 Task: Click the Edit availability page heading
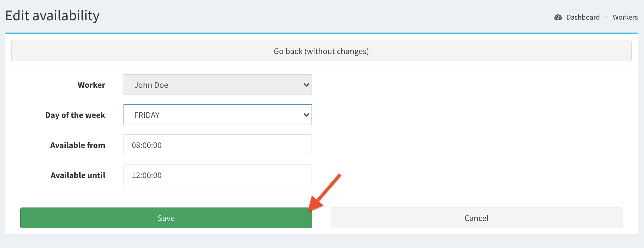click(x=53, y=16)
